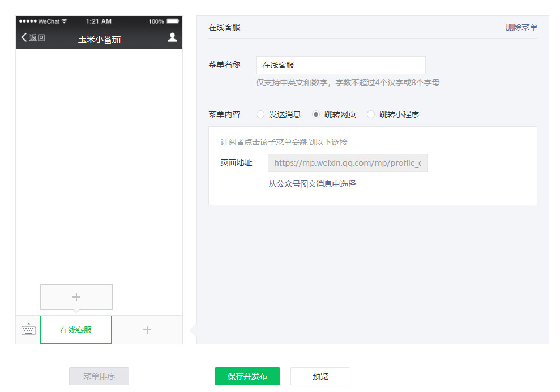Screen dimensions: 560x392
Task: Open 从公众号图文消息中选择 link
Action: coord(312,184)
